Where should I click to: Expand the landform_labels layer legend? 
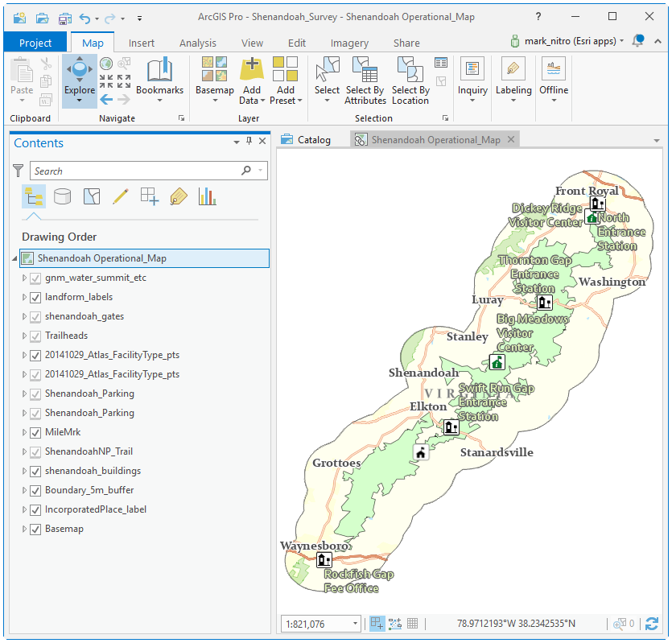(24, 297)
